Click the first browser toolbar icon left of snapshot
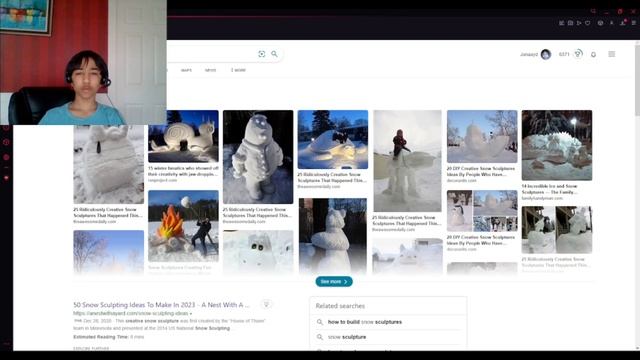The width and height of the screenshot is (640, 360). (x=562, y=23)
